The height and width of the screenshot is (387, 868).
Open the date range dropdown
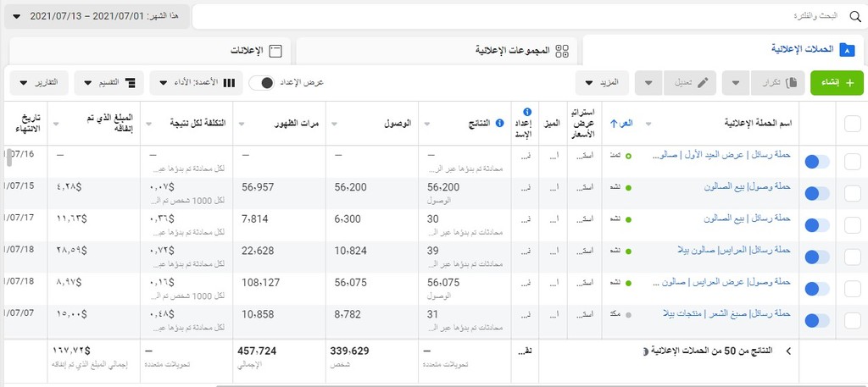pyautogui.click(x=97, y=17)
